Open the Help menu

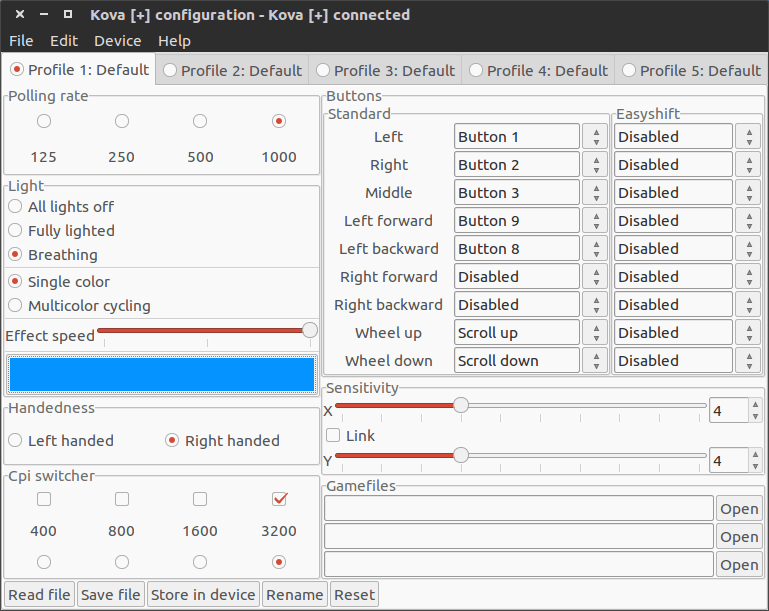point(174,41)
